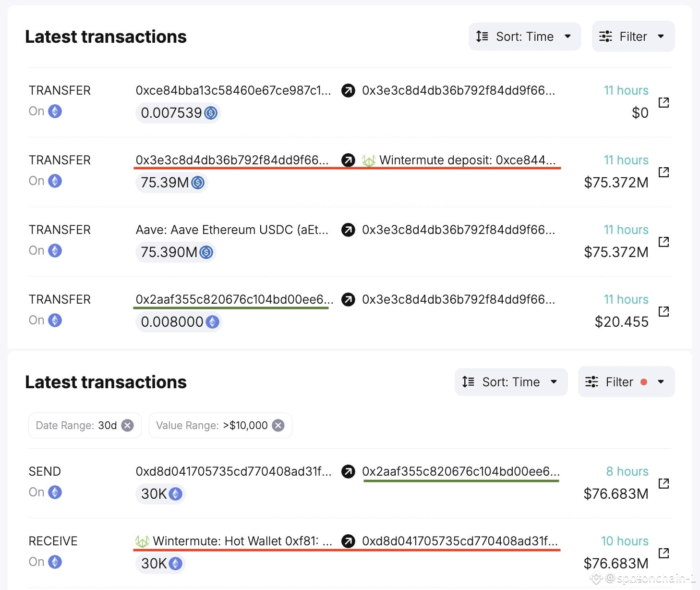Expand the lower Sort: Time dropdown
Screen dimensions: 700x590
[x=511, y=382]
